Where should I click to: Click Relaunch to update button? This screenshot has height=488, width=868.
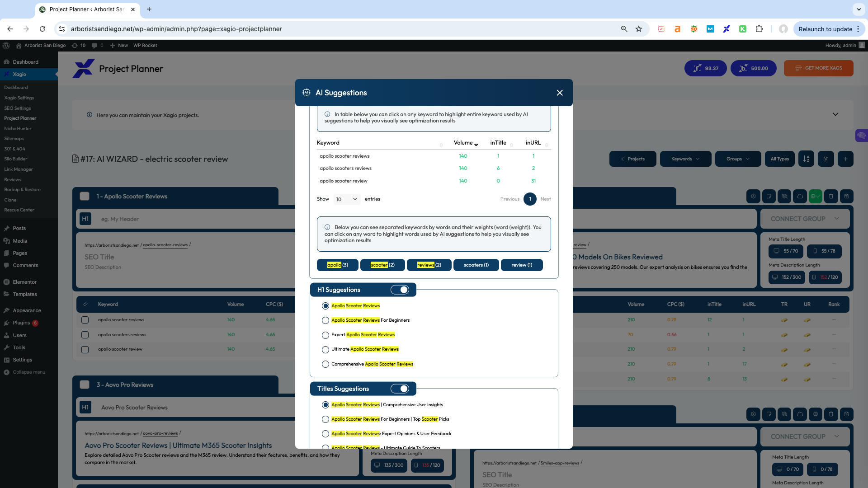pos(829,29)
